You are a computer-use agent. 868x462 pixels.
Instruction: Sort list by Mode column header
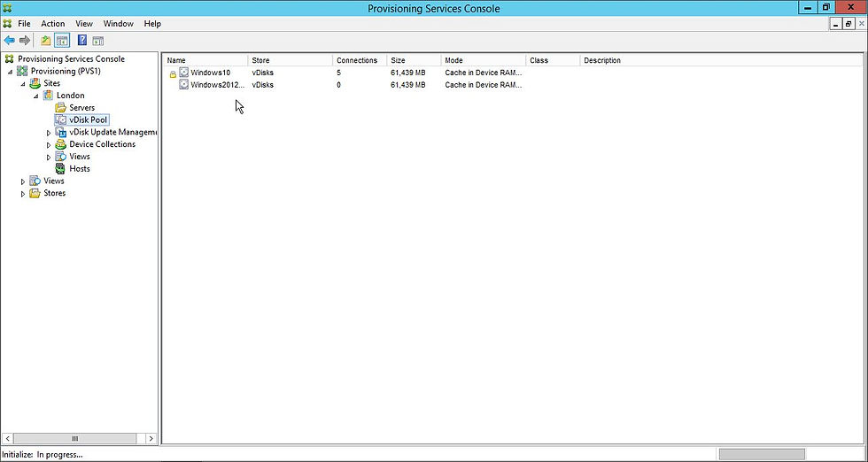[484, 60]
